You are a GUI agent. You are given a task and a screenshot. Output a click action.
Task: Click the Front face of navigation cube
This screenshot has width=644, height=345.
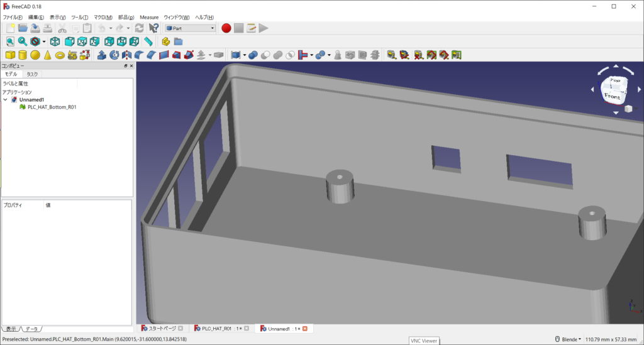point(612,97)
